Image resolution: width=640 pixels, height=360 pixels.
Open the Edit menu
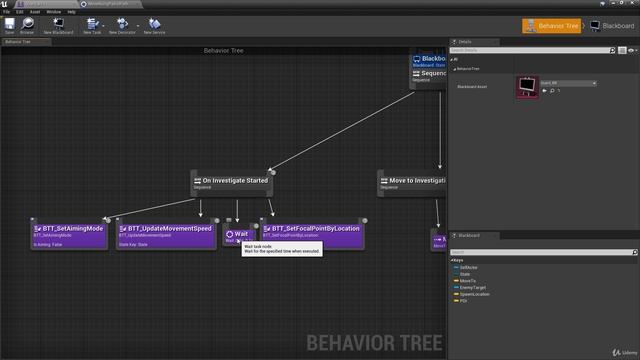pos(20,12)
